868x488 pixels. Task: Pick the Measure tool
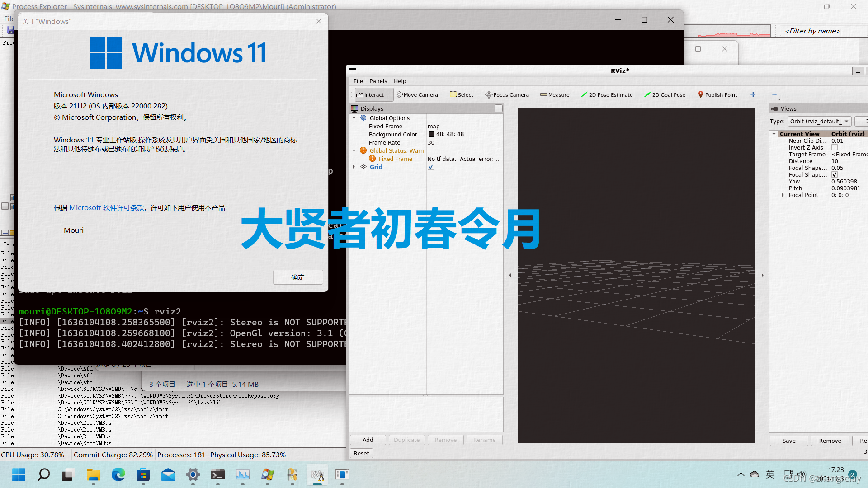(x=555, y=95)
